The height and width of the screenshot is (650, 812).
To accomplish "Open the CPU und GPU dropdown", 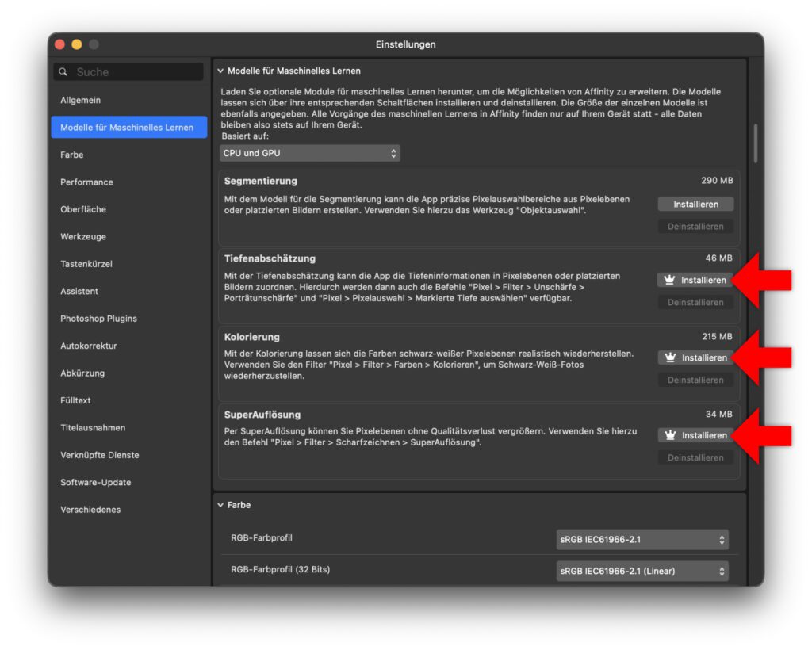I will click(x=309, y=153).
